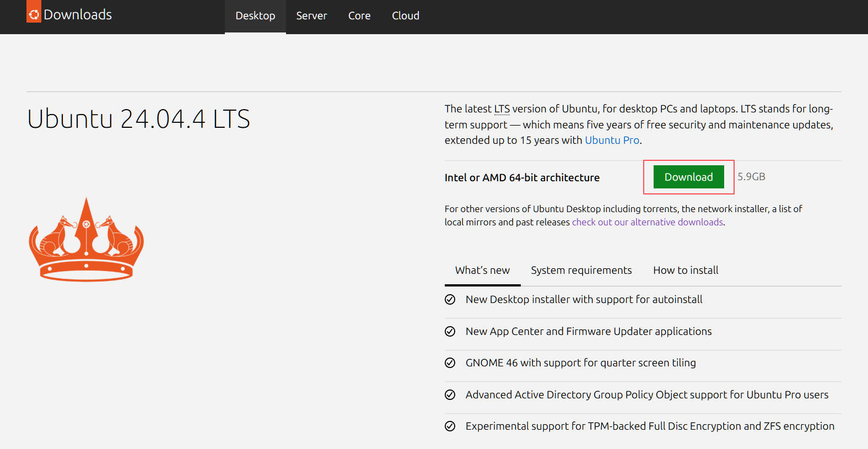Switch to the Server navigation tab

coord(311,16)
